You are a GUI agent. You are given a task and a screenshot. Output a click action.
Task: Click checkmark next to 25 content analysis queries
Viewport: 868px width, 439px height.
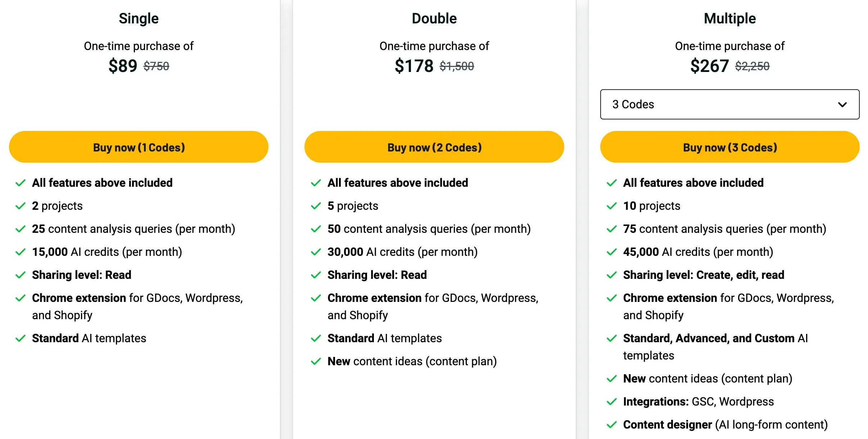point(21,229)
